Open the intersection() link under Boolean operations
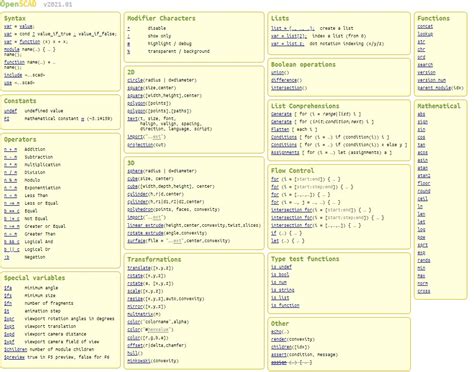The width and height of the screenshot is (474, 372). point(286,88)
